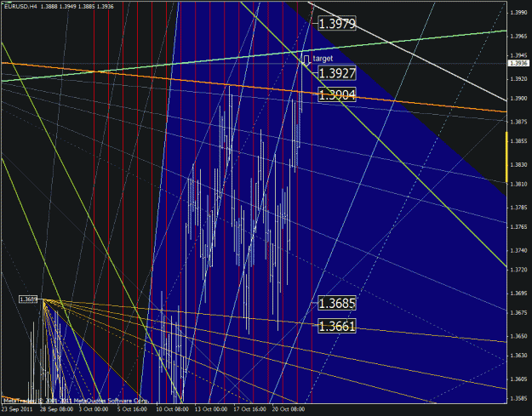Click the 1.3900 value on price scale
This screenshot has height=416, width=532.
pyautogui.click(x=518, y=99)
